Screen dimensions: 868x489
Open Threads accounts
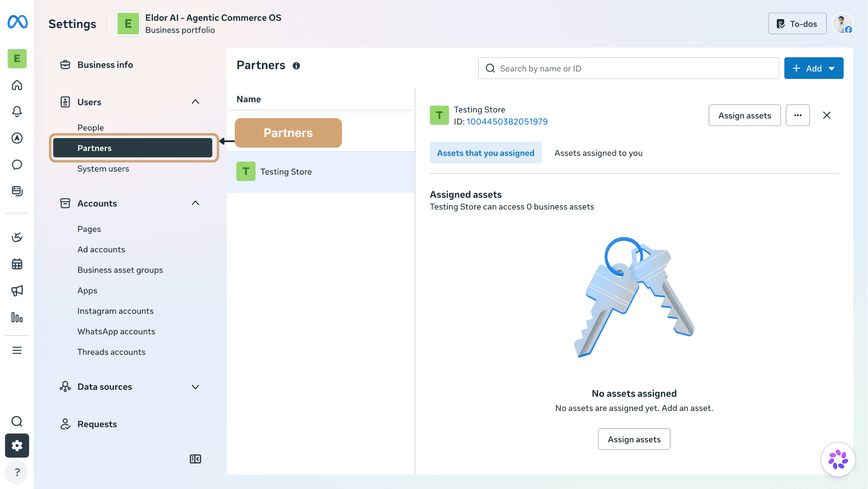coord(111,352)
